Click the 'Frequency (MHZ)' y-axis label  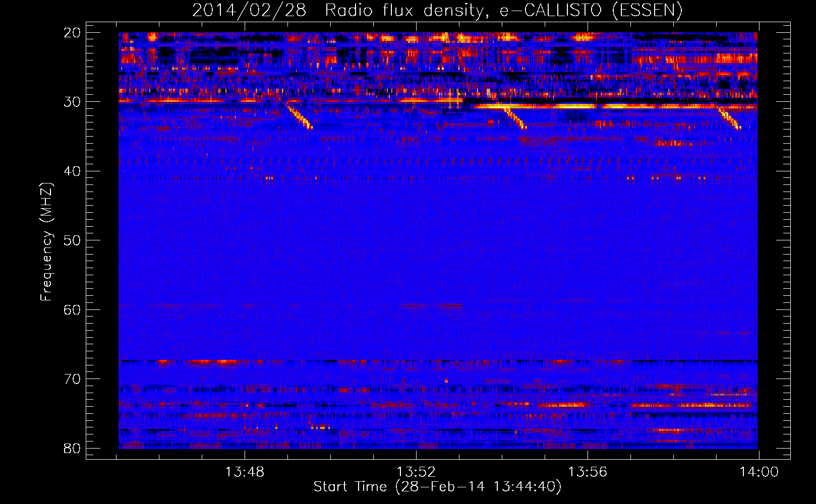[x=46, y=242]
